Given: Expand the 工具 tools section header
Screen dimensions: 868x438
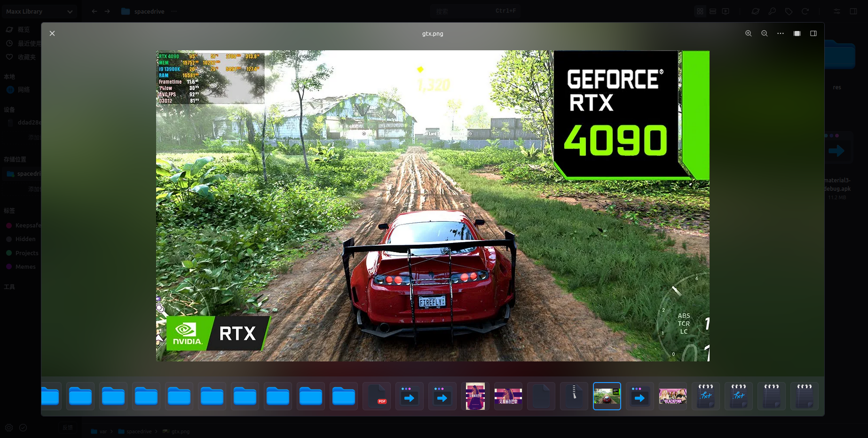Looking at the screenshot, I should tap(9, 287).
